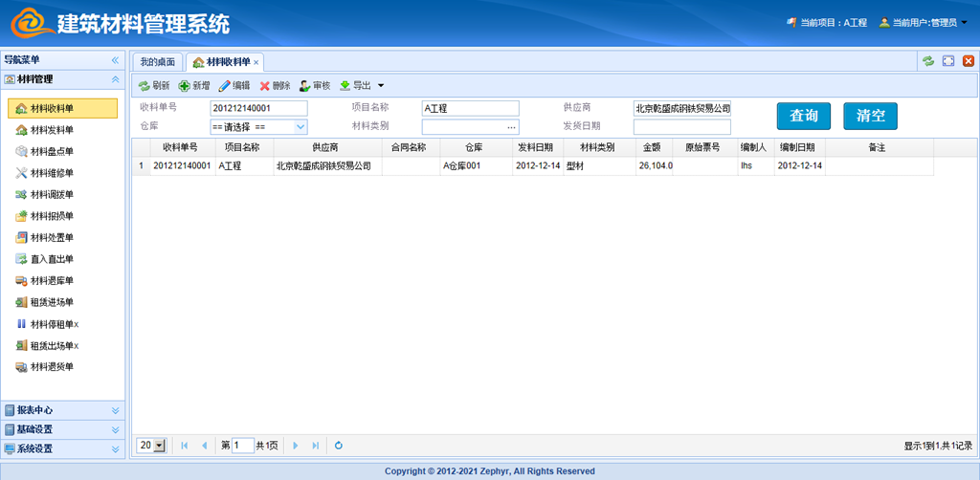Switch to 我的桌面 tab

[158, 62]
